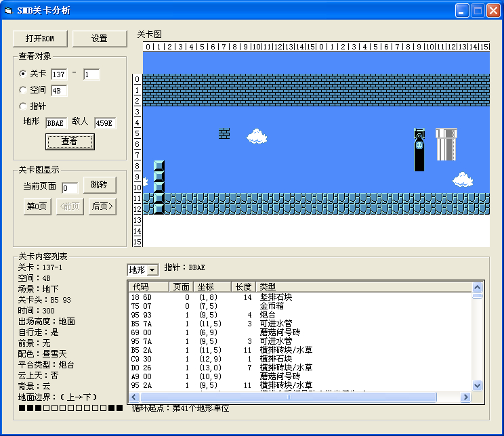The width and height of the screenshot is (504, 436).
Task: Select the row with code B5 2A
Action: click(x=300, y=350)
